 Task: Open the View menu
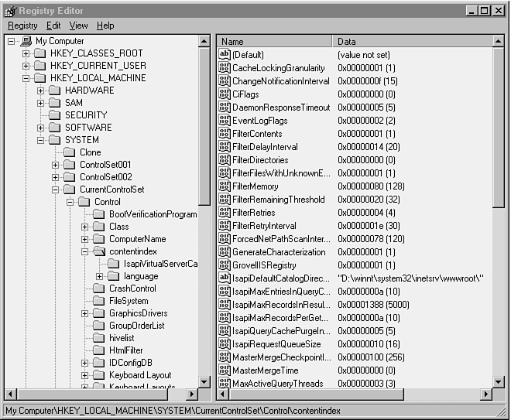tap(78, 26)
